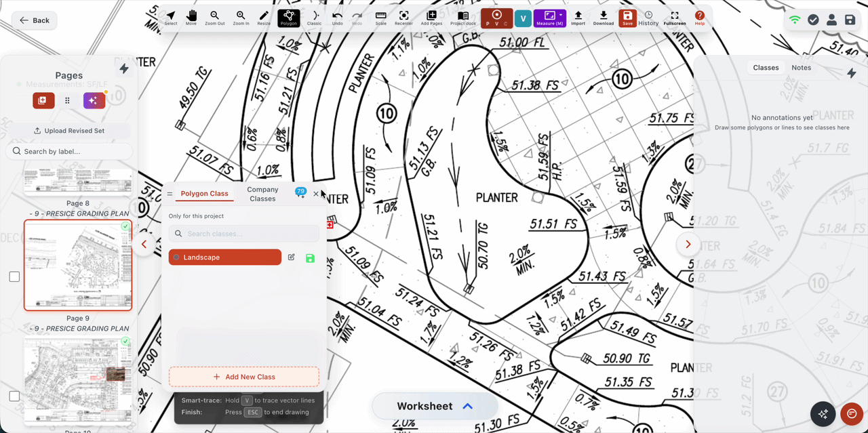The width and height of the screenshot is (868, 433).
Task: Select the Polygon drawing tool
Action: click(x=289, y=18)
